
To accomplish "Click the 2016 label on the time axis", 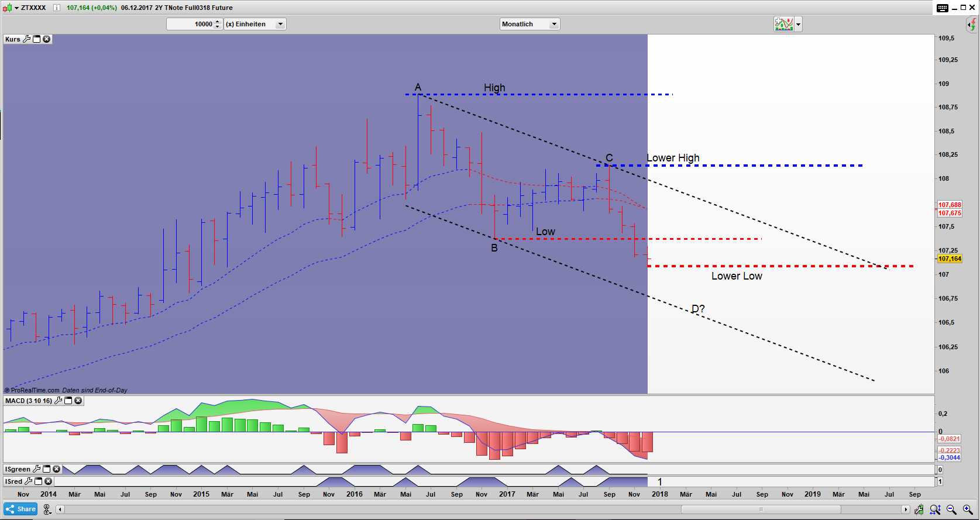I will coord(355,494).
